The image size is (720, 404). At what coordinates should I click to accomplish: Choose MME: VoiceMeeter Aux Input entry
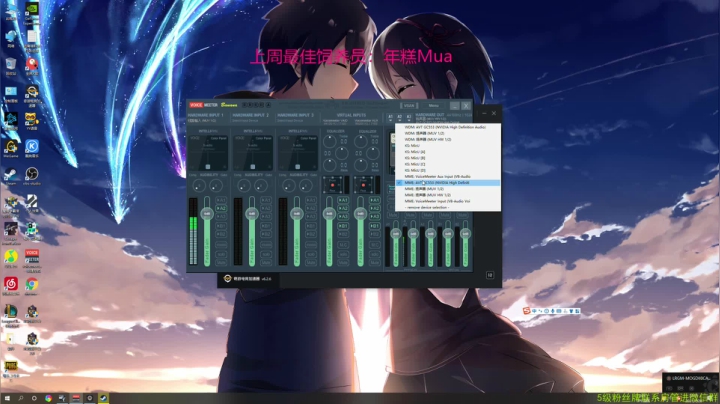coord(448,176)
